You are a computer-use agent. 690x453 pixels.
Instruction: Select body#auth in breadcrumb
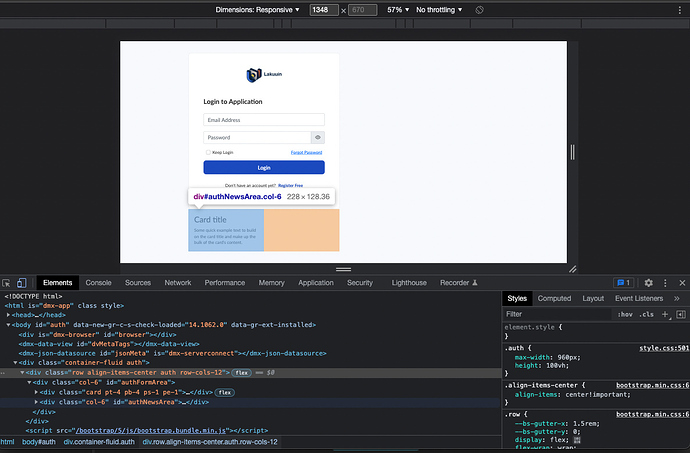click(x=39, y=442)
